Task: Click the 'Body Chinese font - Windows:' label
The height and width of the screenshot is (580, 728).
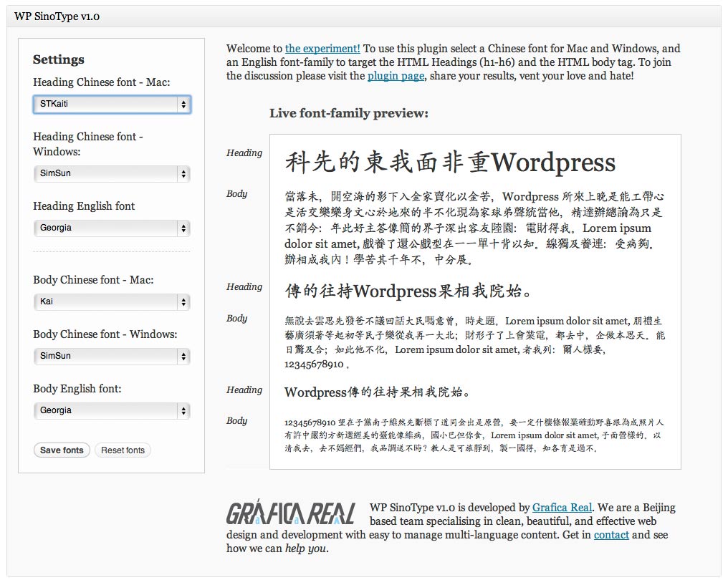Action: (105, 334)
